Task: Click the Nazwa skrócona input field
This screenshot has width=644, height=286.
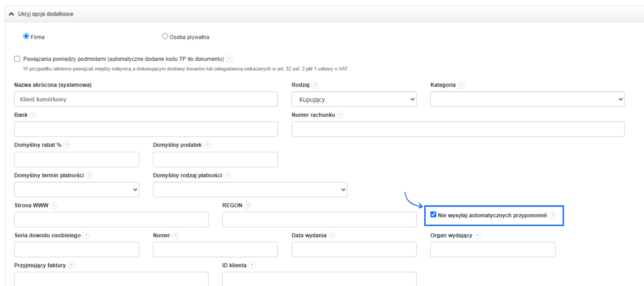Action: click(x=146, y=99)
